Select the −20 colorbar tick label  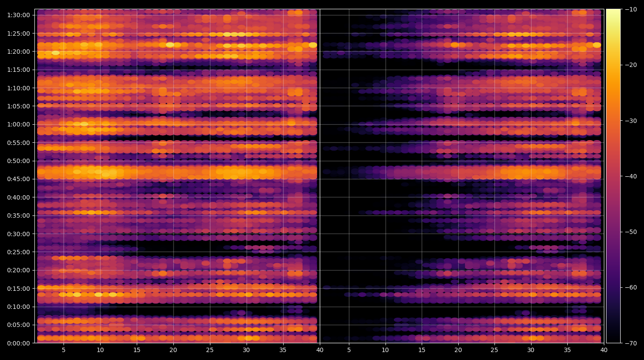point(631,65)
